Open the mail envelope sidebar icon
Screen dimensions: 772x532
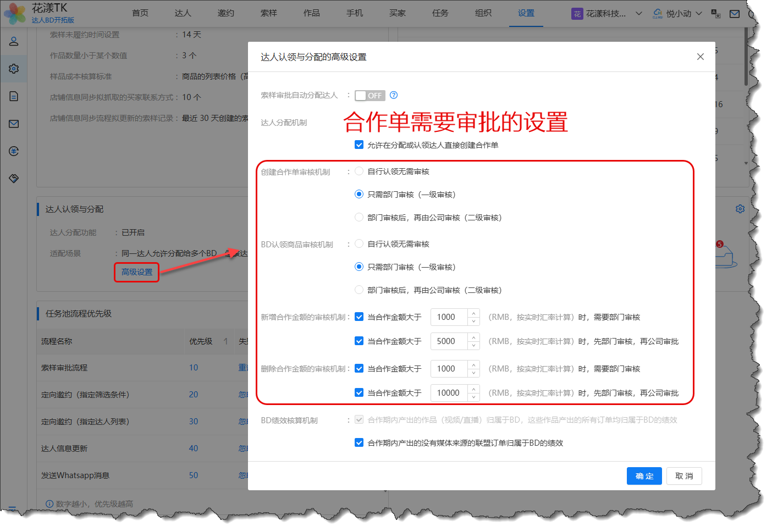(14, 124)
